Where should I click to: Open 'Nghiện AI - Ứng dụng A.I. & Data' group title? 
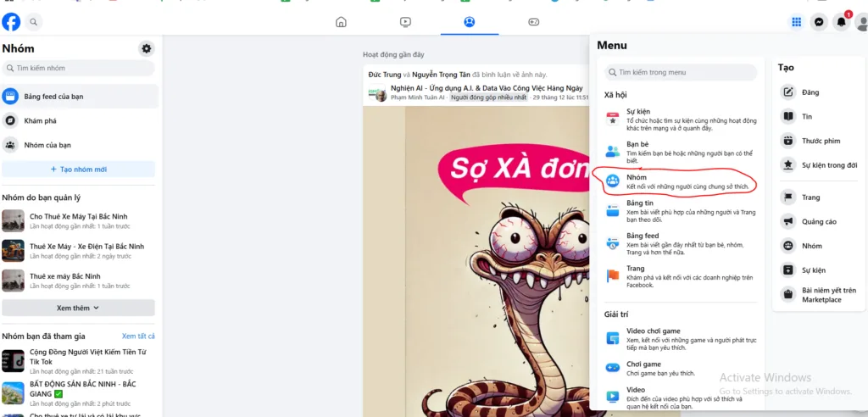487,88
